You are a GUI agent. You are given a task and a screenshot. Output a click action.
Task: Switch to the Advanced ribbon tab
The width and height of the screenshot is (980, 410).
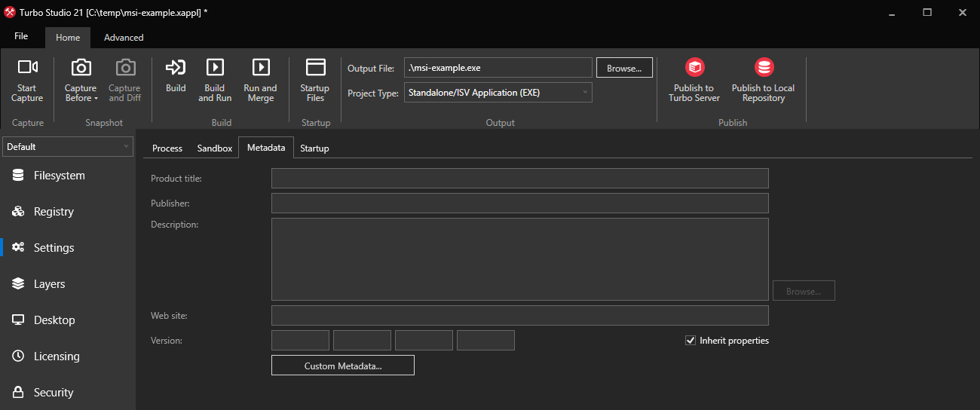[x=124, y=38]
